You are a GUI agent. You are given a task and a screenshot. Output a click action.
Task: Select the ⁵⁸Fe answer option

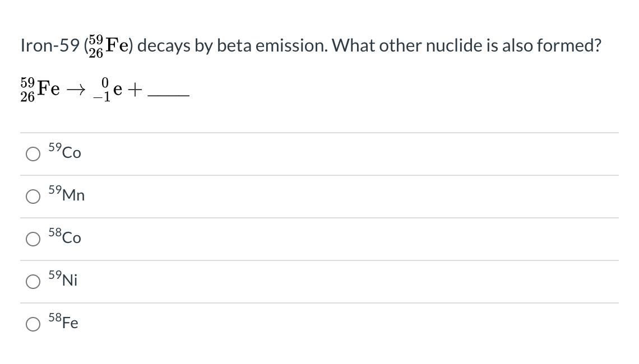point(33,324)
